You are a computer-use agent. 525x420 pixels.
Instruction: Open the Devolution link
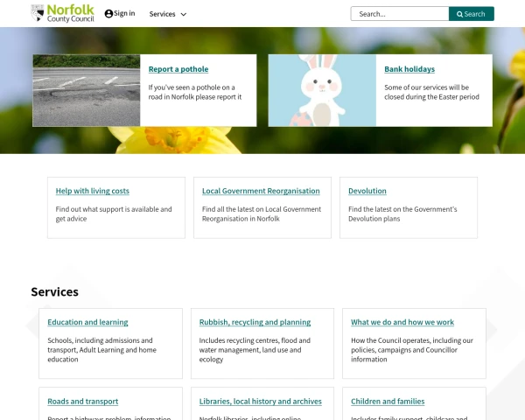tap(367, 191)
